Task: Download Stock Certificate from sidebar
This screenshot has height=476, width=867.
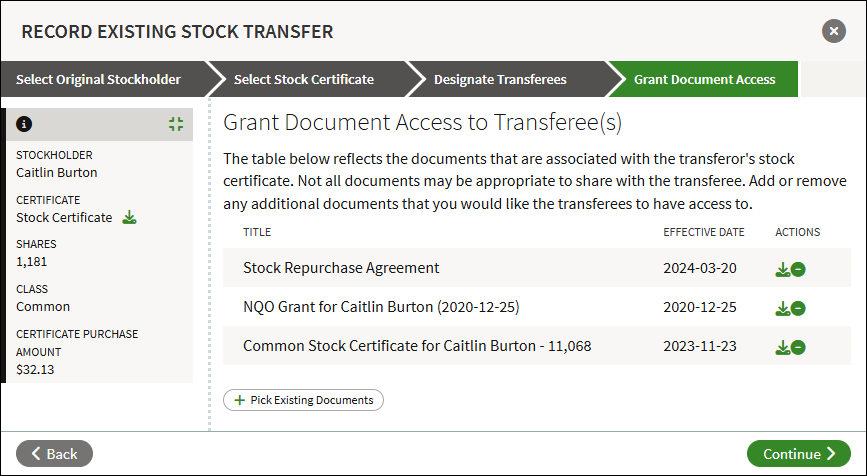Action: tap(129, 217)
